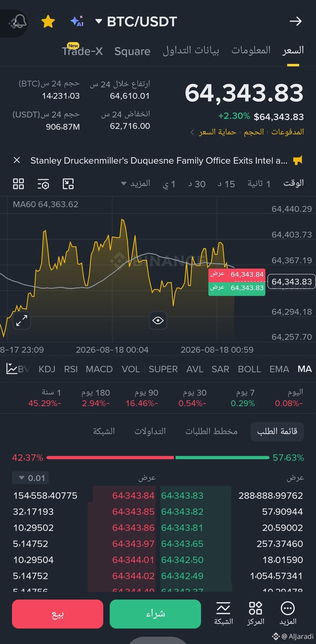The image size is (316, 644).
Task: Toggle chart visibility eye icon
Action: tap(158, 320)
